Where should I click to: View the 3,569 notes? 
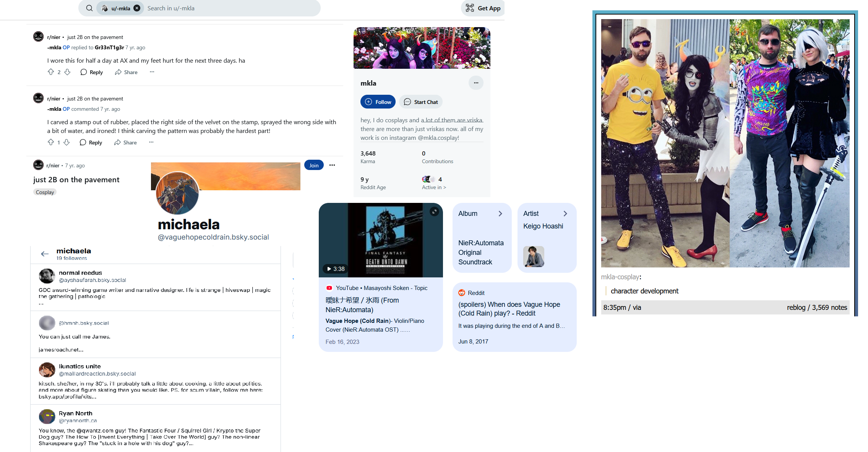[829, 308]
